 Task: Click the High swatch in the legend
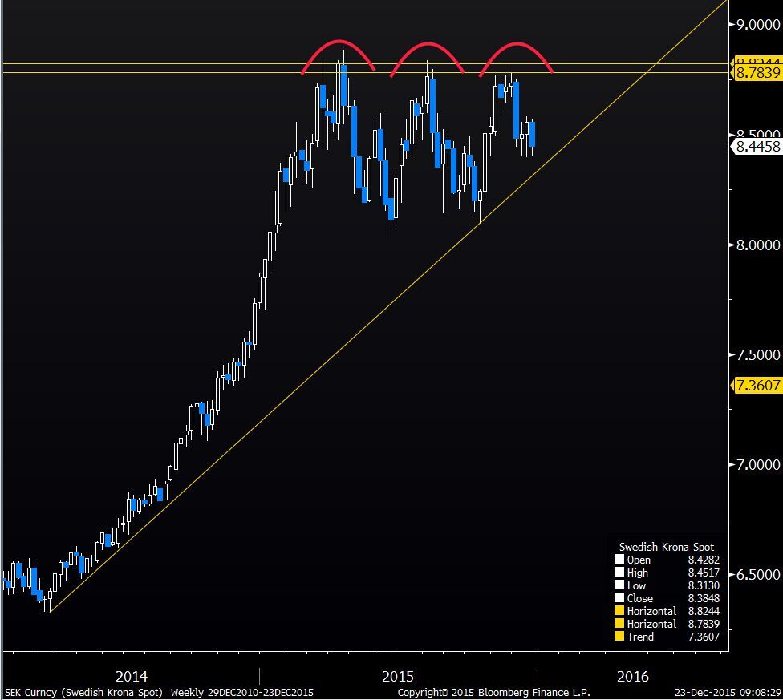(618, 573)
